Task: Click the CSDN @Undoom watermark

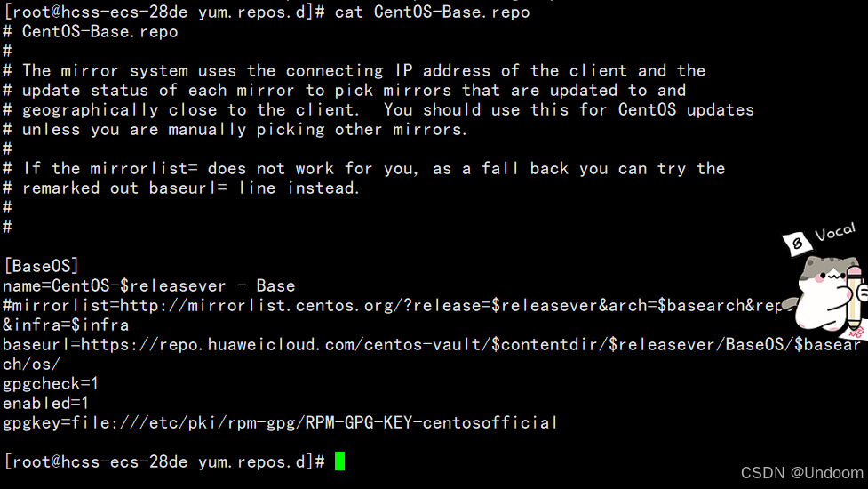Action: [801, 472]
